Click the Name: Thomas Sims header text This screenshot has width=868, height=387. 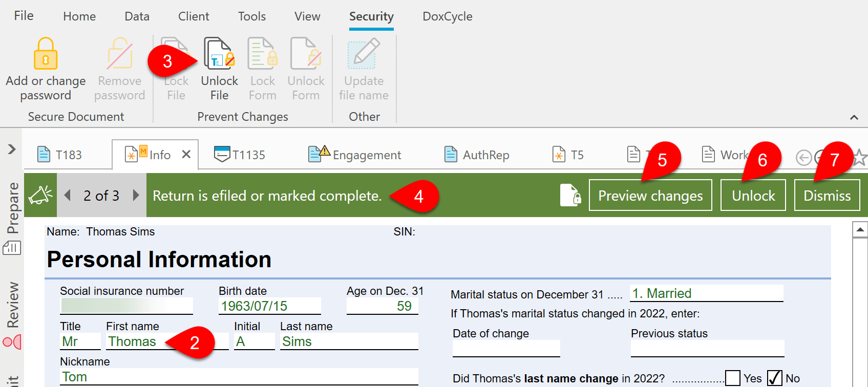[x=101, y=231]
